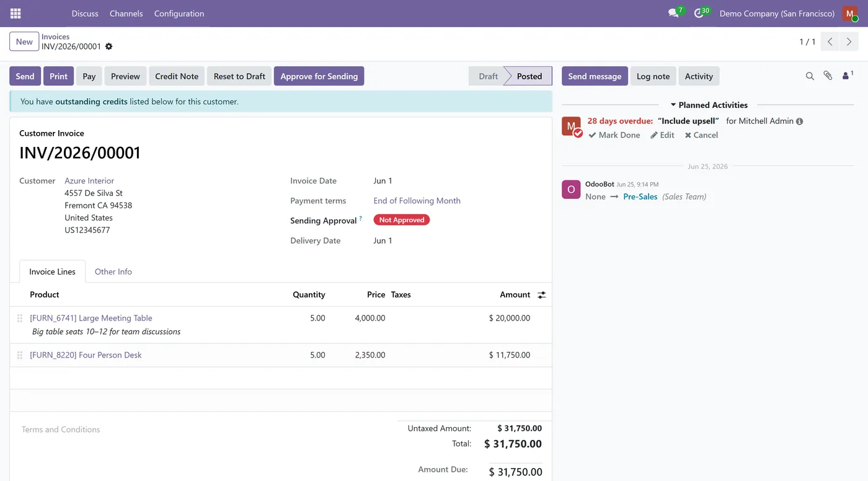Click the Big table seats description text
The height and width of the screenshot is (481, 868).
pos(106,332)
